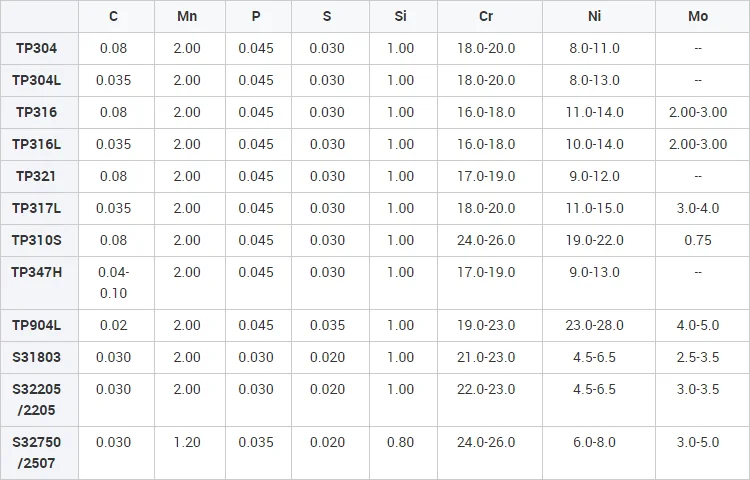Click the S32205/2205 row label
The image size is (750, 480).
click(x=36, y=399)
